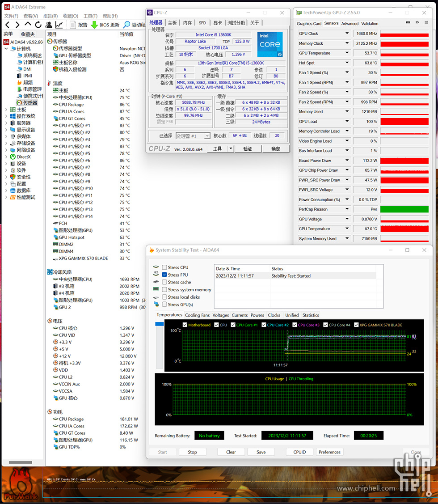The image size is (438, 504).
Task: Click the line chart icon in the AIDA64 toolbar
Action: click(x=59, y=25)
